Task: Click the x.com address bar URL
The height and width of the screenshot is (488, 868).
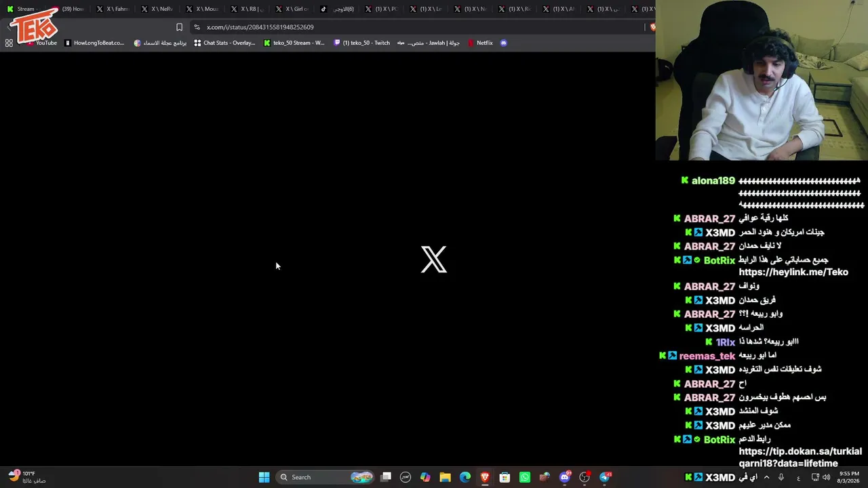Action: (260, 27)
